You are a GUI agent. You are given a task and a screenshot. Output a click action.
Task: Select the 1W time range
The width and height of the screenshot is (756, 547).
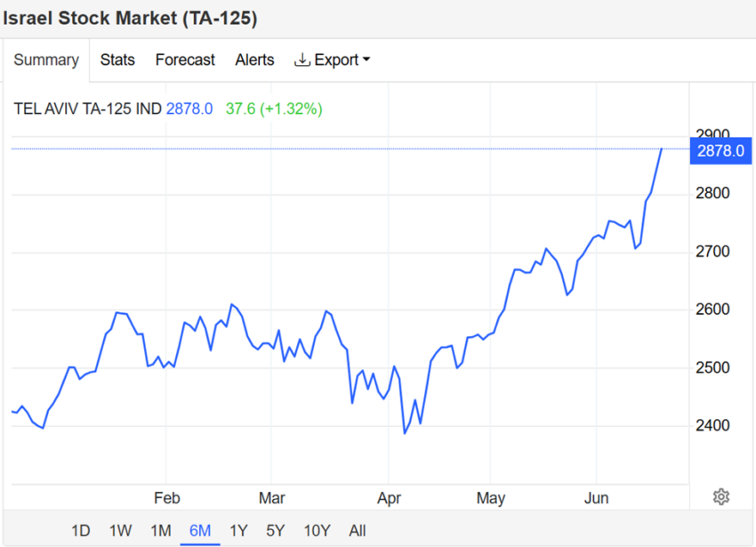point(120,531)
